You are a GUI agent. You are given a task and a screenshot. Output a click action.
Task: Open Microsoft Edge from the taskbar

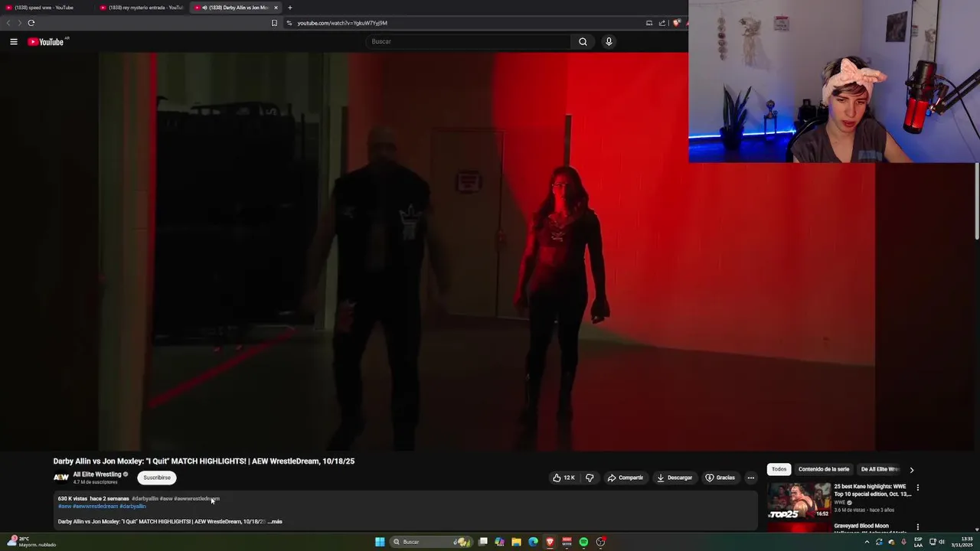(x=533, y=542)
